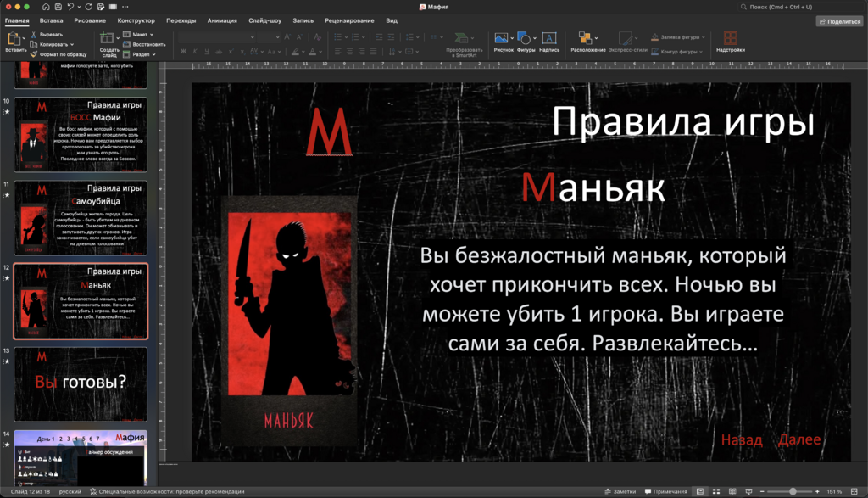Expand the Copy (Копировать) dropdown arrow
868x498 pixels.
pyautogui.click(x=72, y=44)
